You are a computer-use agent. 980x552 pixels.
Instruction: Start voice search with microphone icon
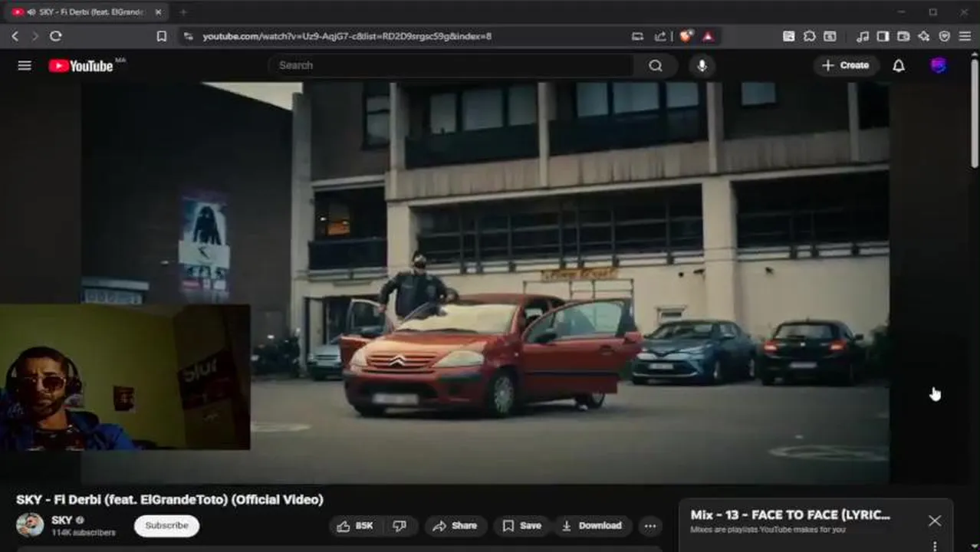tap(702, 66)
